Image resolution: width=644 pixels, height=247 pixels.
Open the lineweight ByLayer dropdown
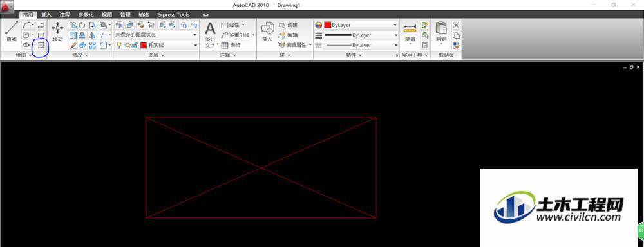[x=361, y=35]
